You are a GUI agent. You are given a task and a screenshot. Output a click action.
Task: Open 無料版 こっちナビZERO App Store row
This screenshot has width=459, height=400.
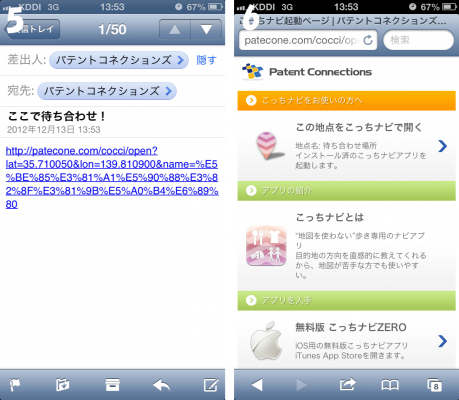point(346,340)
